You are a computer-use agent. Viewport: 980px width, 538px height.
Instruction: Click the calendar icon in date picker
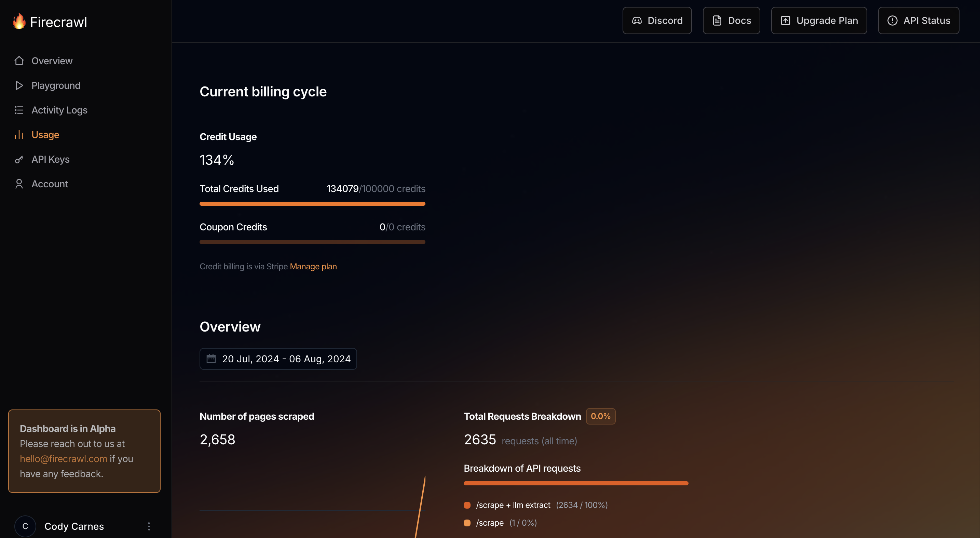211,359
